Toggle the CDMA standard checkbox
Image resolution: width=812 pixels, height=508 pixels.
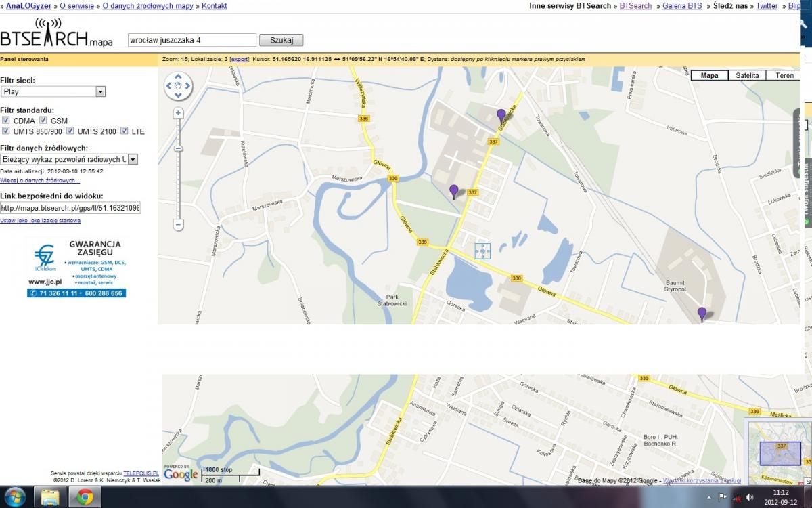pos(6,121)
